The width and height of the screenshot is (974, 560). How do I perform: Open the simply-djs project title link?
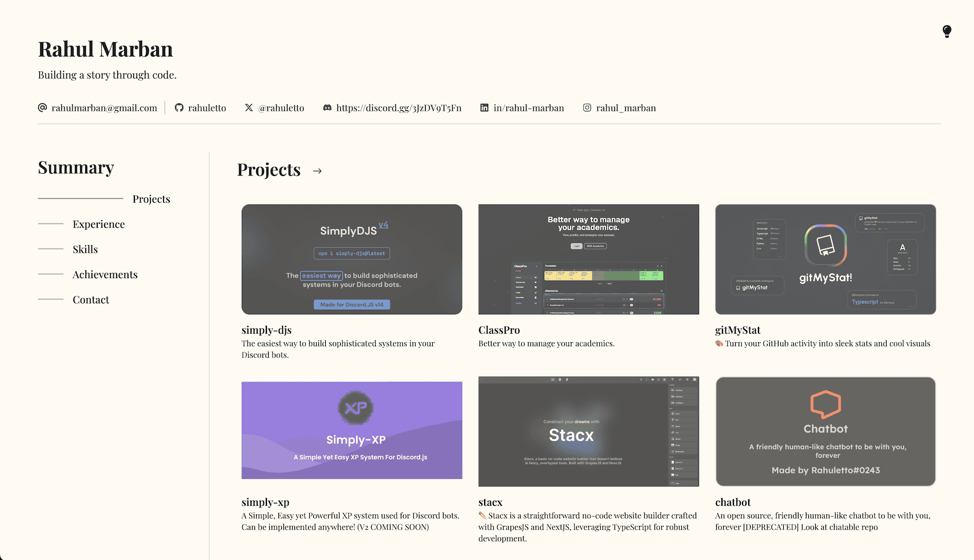(x=266, y=330)
